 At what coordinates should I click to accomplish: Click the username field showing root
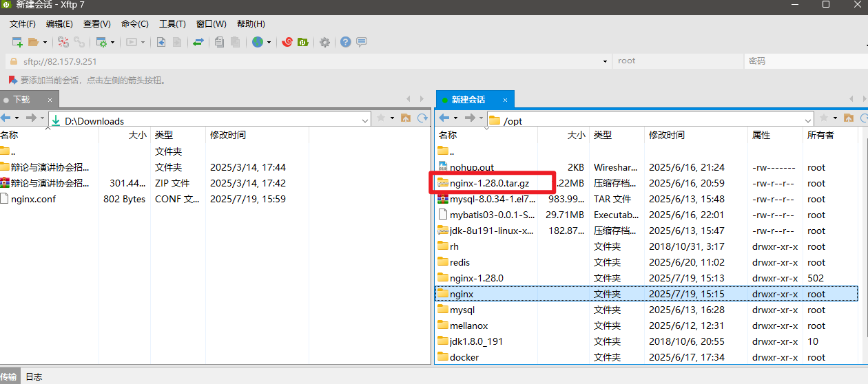tap(677, 61)
